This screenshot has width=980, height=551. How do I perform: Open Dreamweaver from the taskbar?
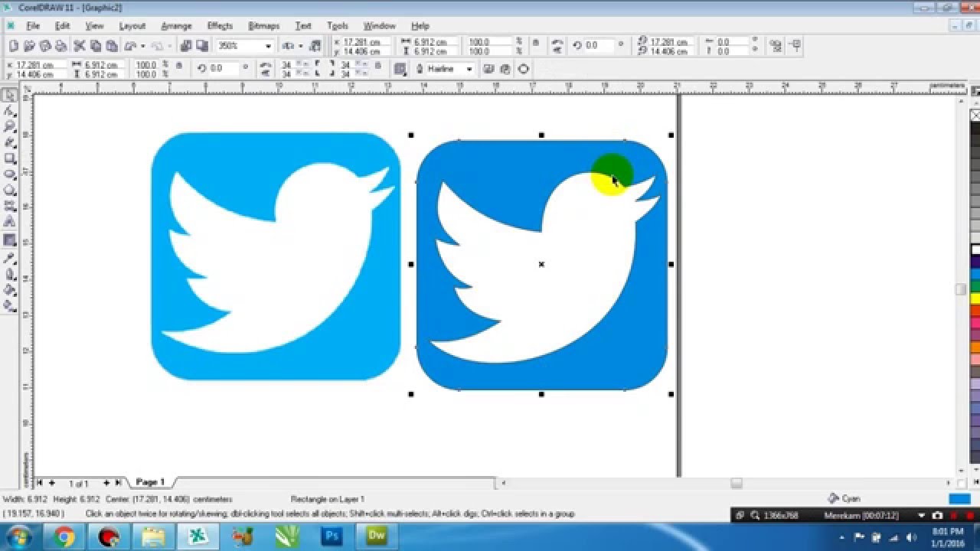pyautogui.click(x=377, y=536)
